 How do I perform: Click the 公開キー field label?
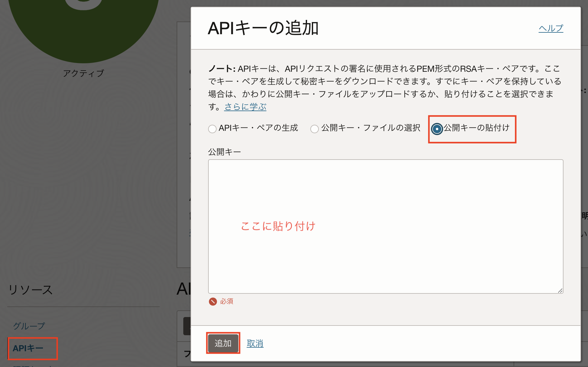[224, 151]
